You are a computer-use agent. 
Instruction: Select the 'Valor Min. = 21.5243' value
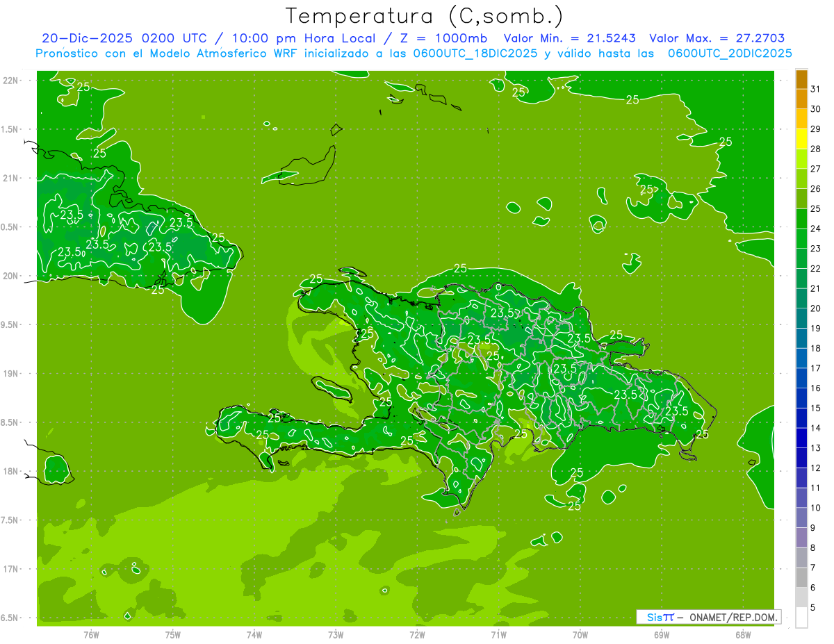point(570,38)
